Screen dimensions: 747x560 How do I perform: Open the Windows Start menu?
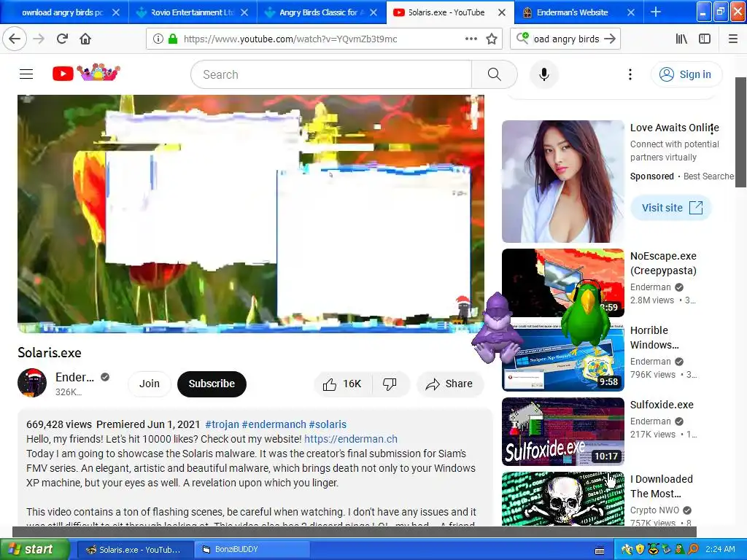pyautogui.click(x=34, y=550)
